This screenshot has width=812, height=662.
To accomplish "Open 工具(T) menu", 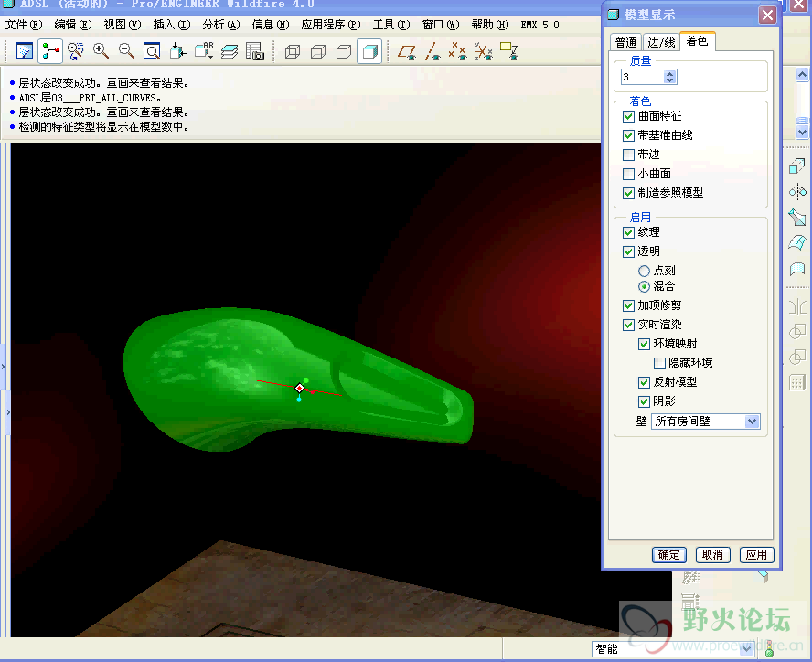I will 391,25.
